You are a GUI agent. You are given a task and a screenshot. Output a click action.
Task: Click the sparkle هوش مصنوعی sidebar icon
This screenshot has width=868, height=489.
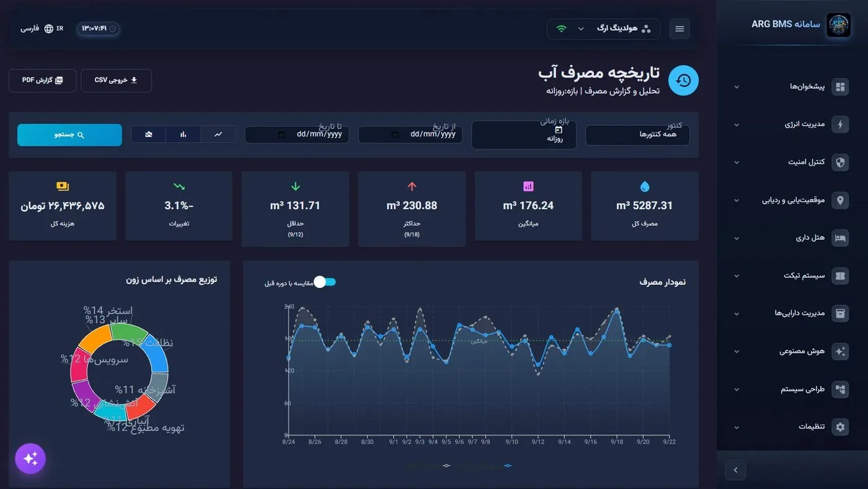tap(840, 351)
